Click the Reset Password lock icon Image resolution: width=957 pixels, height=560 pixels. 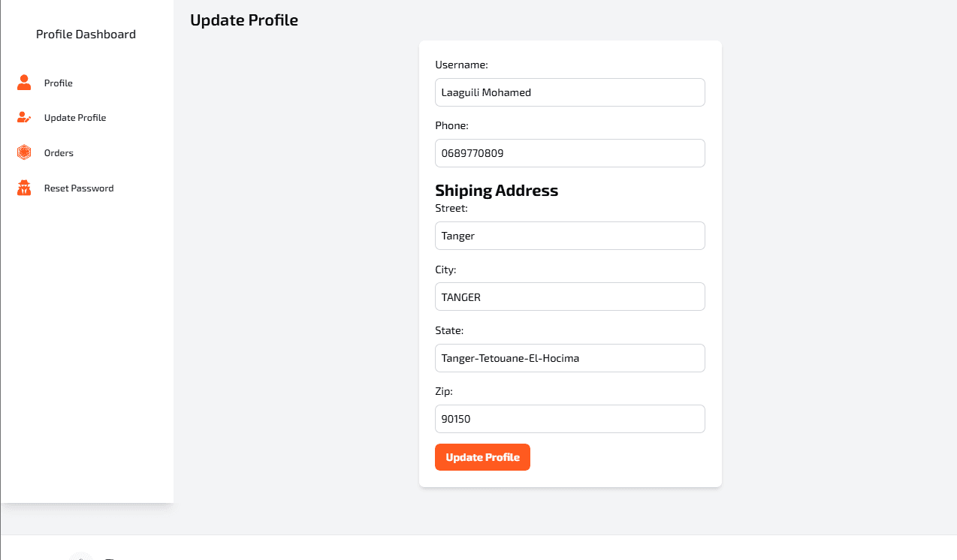(24, 188)
